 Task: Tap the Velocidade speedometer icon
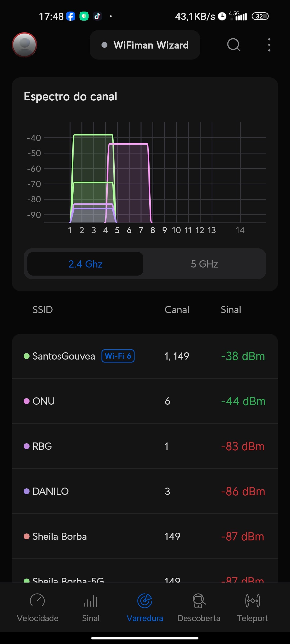[x=37, y=601]
